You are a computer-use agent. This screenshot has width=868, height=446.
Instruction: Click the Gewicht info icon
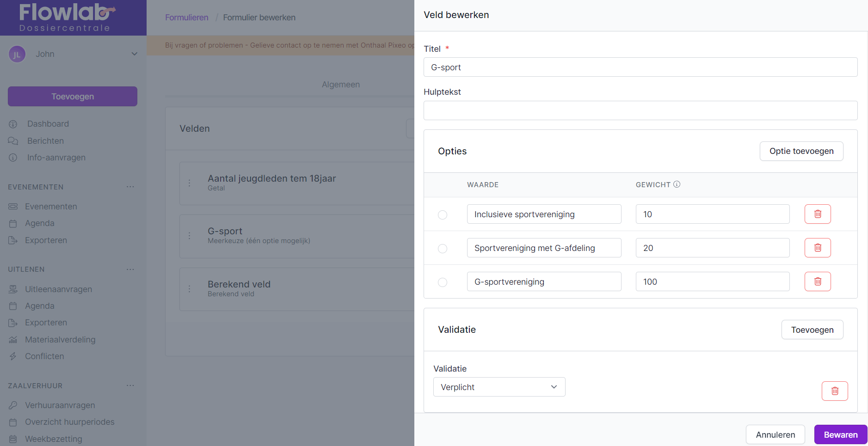pos(677,184)
